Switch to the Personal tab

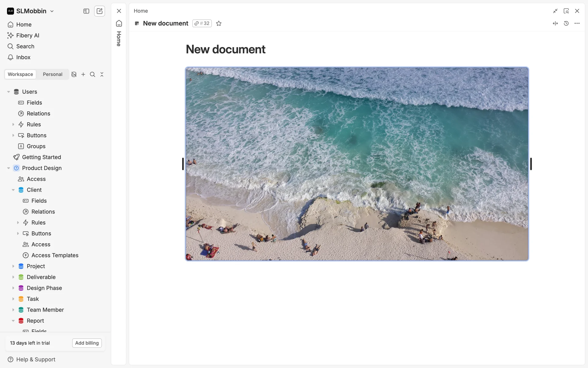pos(52,74)
